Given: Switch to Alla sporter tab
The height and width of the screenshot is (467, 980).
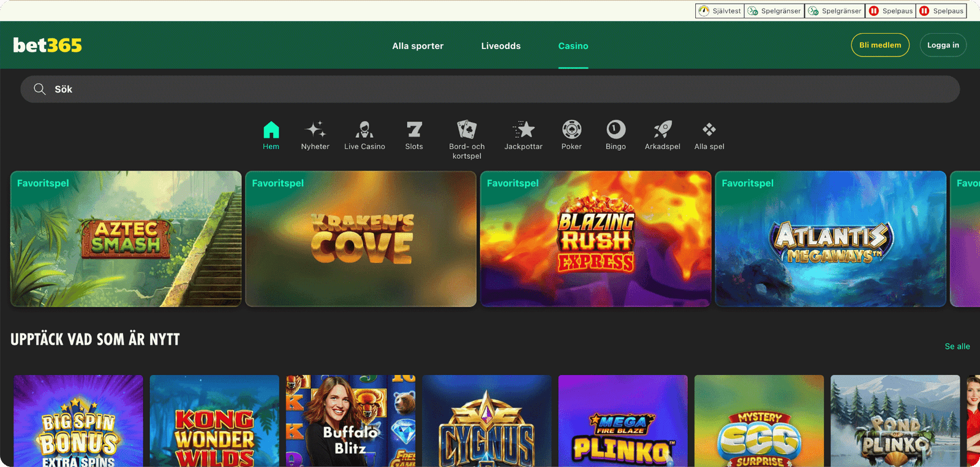Looking at the screenshot, I should [x=418, y=46].
